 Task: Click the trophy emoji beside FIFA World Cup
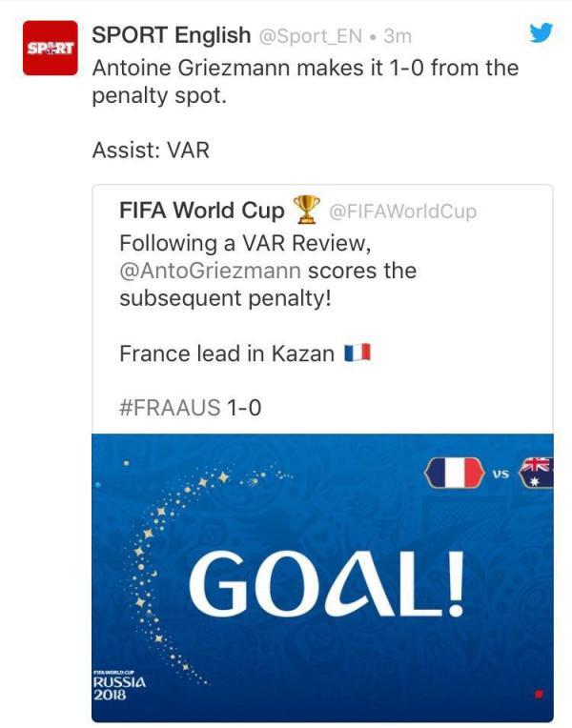point(306,209)
